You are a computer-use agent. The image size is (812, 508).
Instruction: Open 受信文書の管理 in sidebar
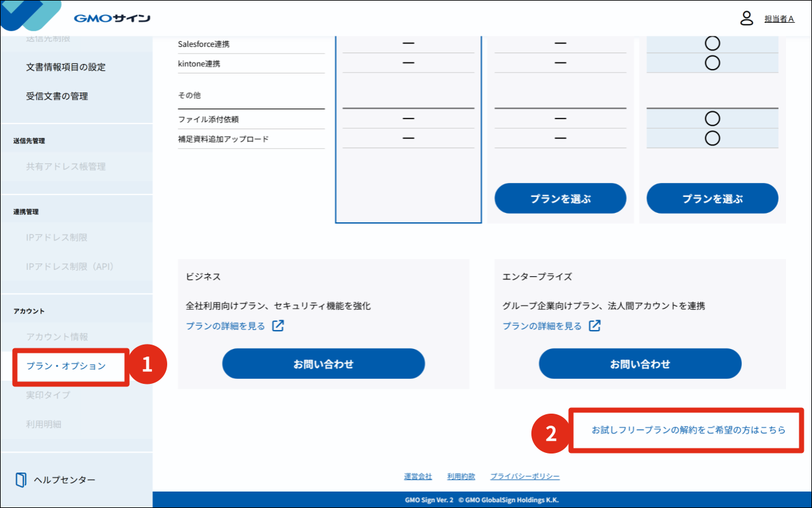point(57,96)
